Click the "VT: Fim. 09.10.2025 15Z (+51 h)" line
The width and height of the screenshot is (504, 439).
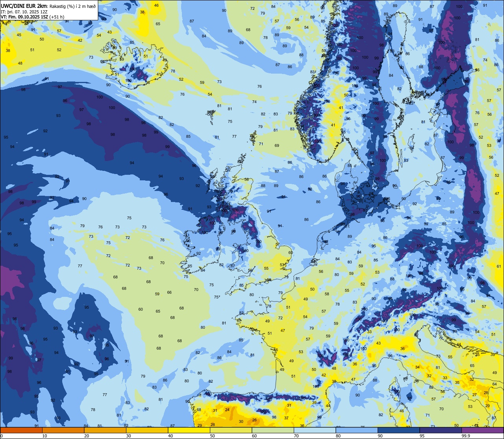tap(33, 17)
